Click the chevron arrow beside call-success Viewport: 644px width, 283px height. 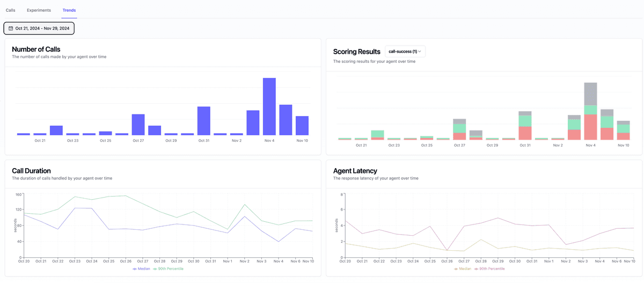[x=419, y=52]
